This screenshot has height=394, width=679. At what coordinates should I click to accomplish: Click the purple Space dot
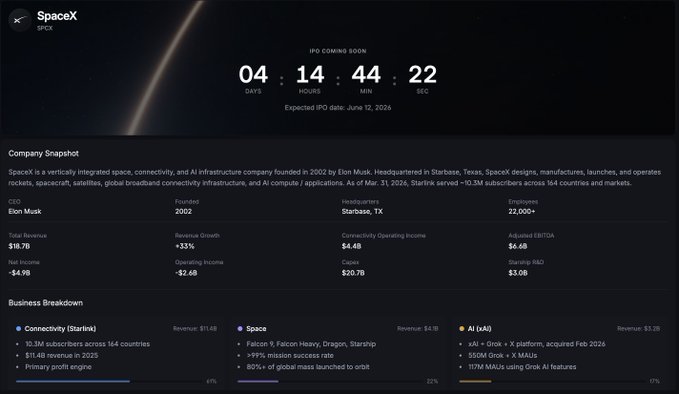(x=240, y=329)
